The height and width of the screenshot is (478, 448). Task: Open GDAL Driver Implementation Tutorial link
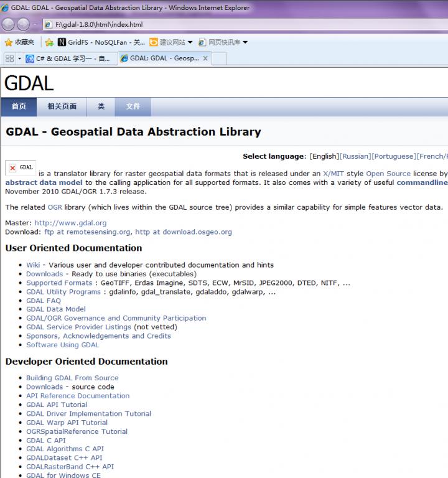click(x=89, y=414)
